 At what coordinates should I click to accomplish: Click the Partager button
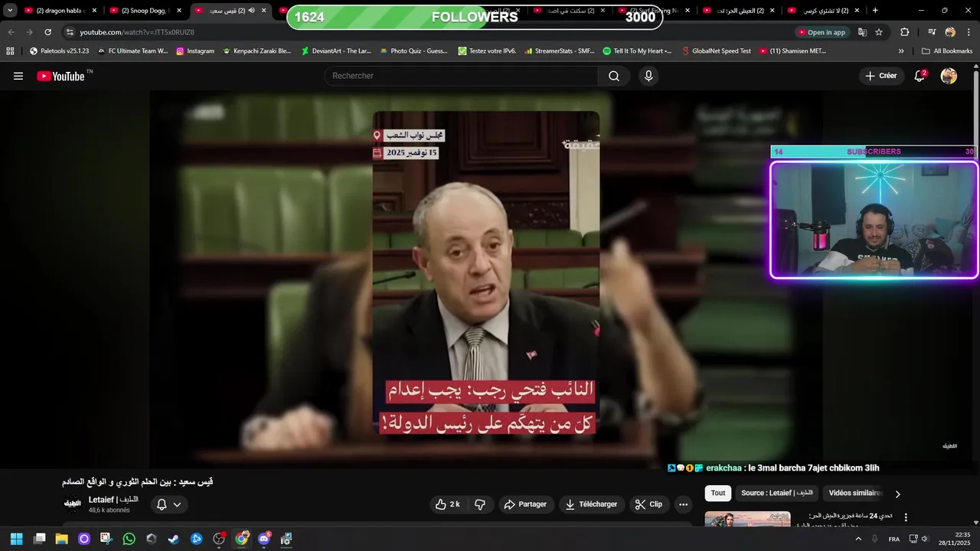[x=525, y=504]
